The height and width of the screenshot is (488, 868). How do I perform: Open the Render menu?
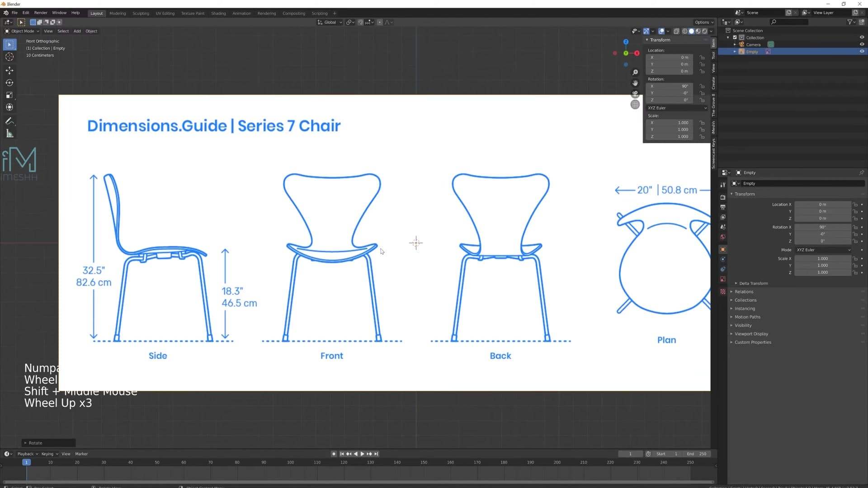41,13
